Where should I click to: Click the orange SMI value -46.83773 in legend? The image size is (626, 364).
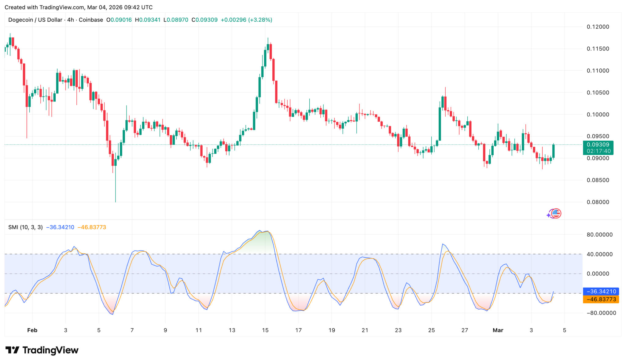point(92,227)
